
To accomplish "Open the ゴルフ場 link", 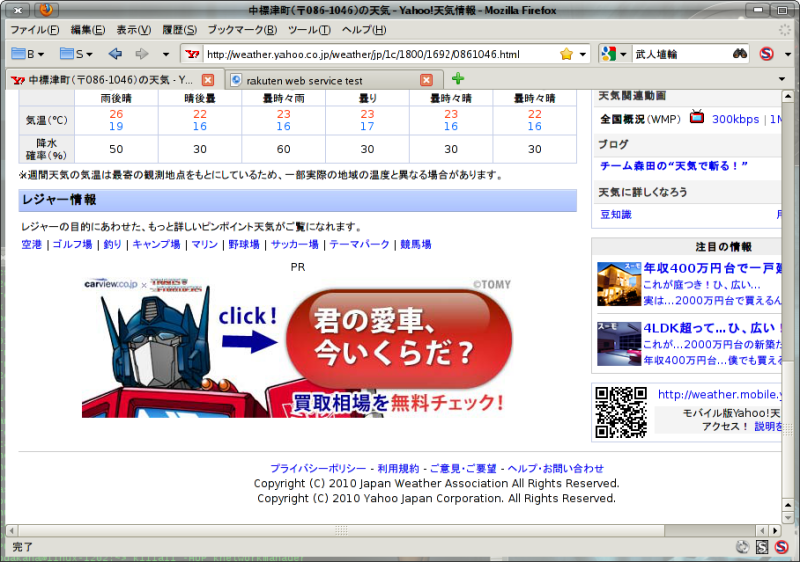I will coord(72,244).
